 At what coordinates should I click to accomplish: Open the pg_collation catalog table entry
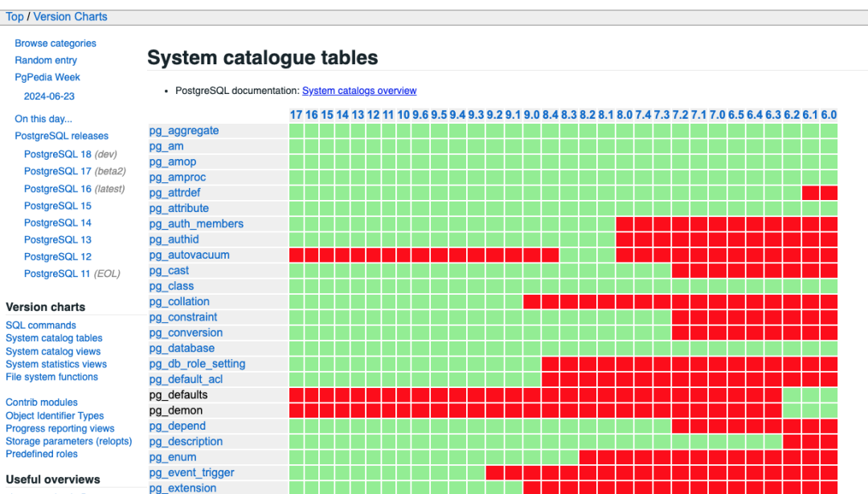(x=178, y=301)
